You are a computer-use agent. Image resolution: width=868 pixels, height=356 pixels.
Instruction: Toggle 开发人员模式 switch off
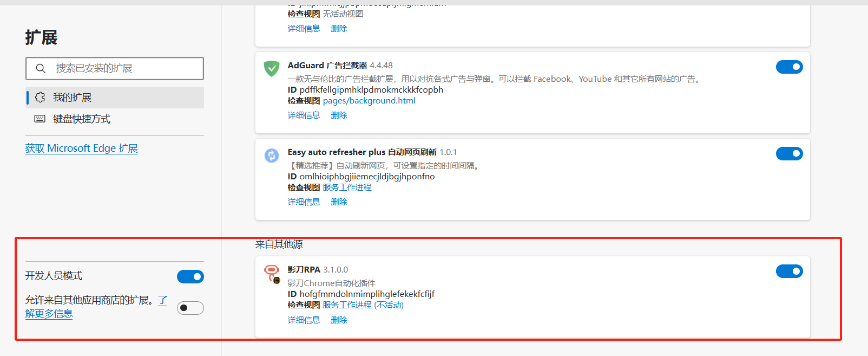[x=190, y=277]
